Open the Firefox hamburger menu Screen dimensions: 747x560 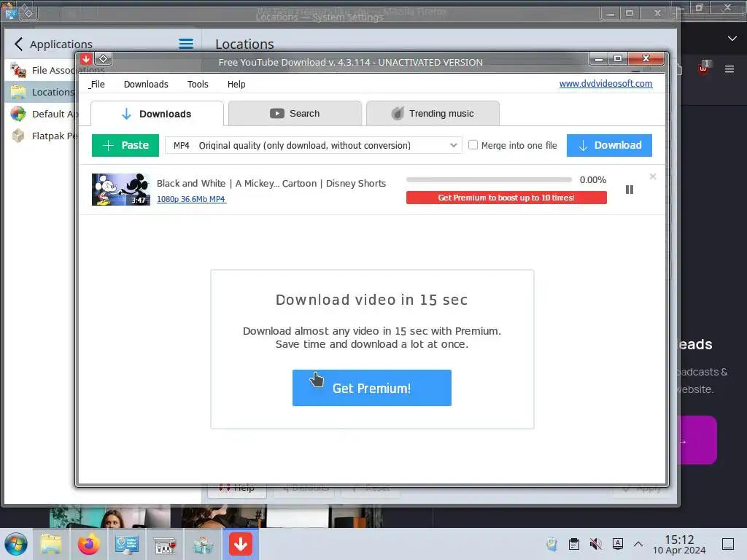pos(729,69)
